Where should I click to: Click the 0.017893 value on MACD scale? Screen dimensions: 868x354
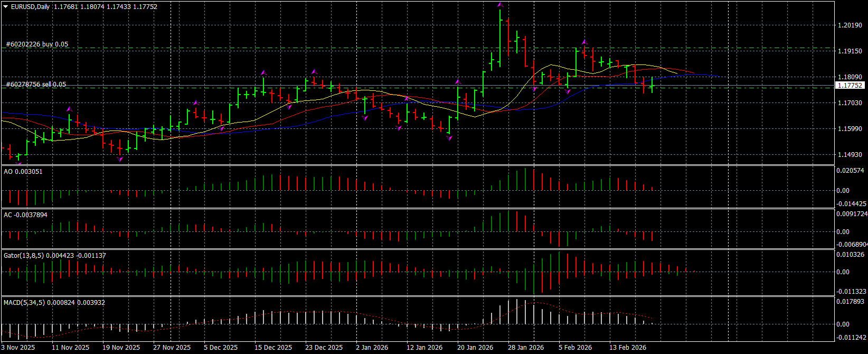[851, 302]
